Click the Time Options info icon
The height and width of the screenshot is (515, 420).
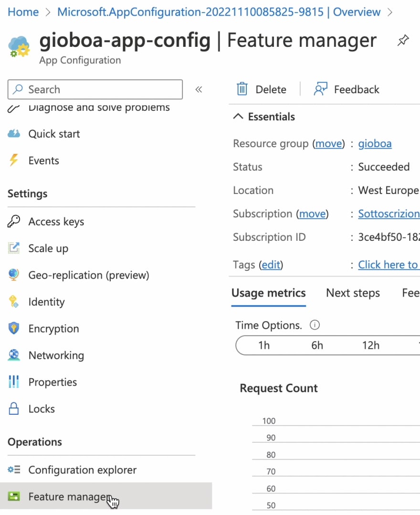315,325
